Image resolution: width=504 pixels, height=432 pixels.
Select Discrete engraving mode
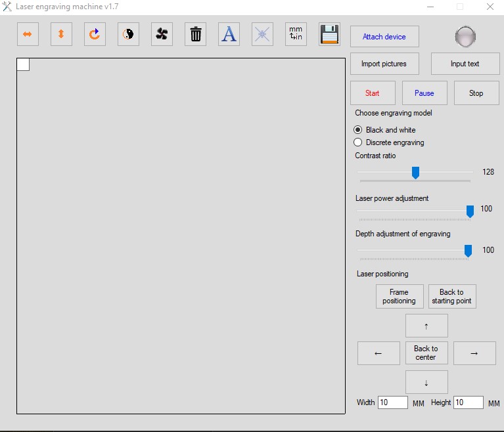coord(389,142)
